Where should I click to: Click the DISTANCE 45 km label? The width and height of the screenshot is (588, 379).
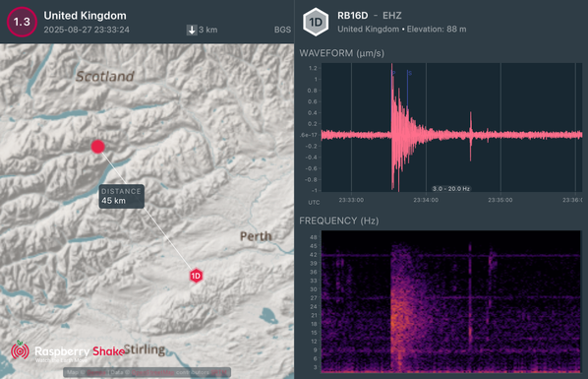121,196
